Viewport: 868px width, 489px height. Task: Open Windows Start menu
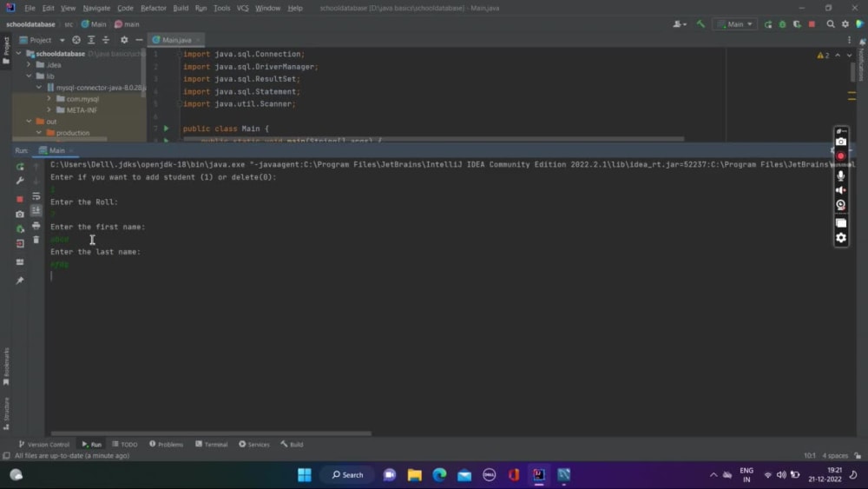pos(305,474)
